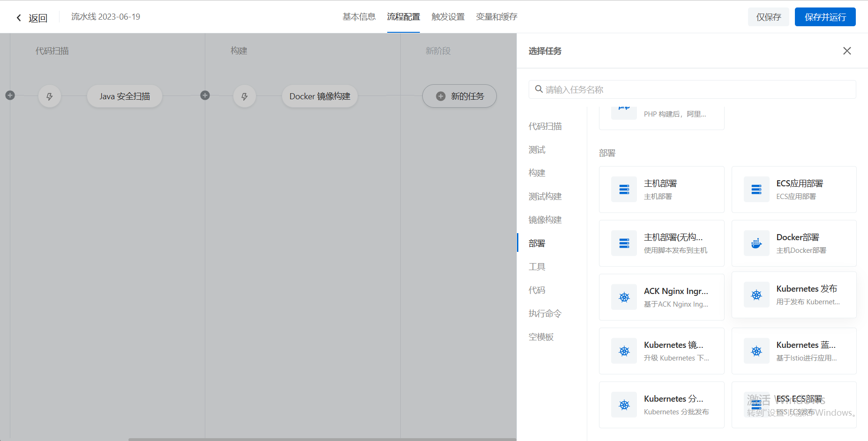Click the 代码扫描 stage header
The image size is (868, 441).
point(52,51)
